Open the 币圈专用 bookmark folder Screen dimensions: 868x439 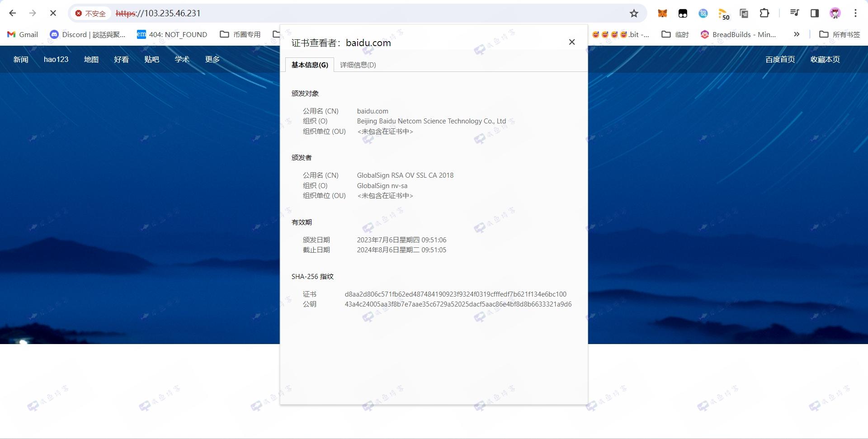(x=240, y=34)
